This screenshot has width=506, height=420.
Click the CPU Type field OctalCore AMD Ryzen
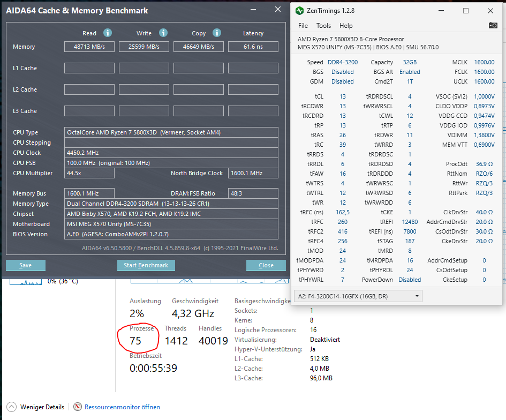coord(171,132)
